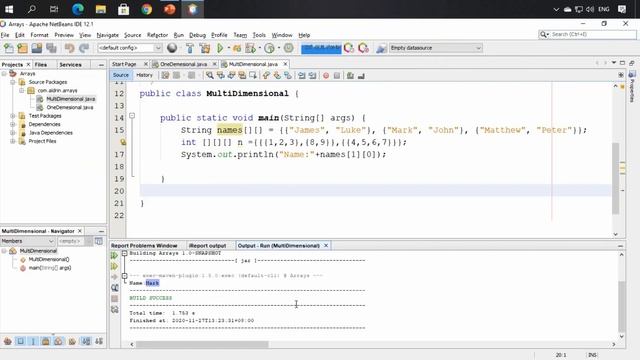Toggle show non-public members in Navigator
640x360 pixels.
(46, 341)
